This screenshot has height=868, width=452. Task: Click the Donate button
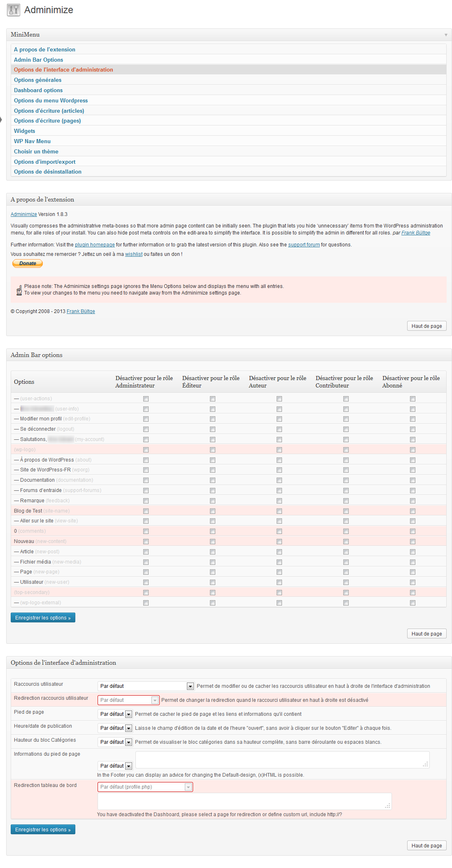(x=28, y=263)
